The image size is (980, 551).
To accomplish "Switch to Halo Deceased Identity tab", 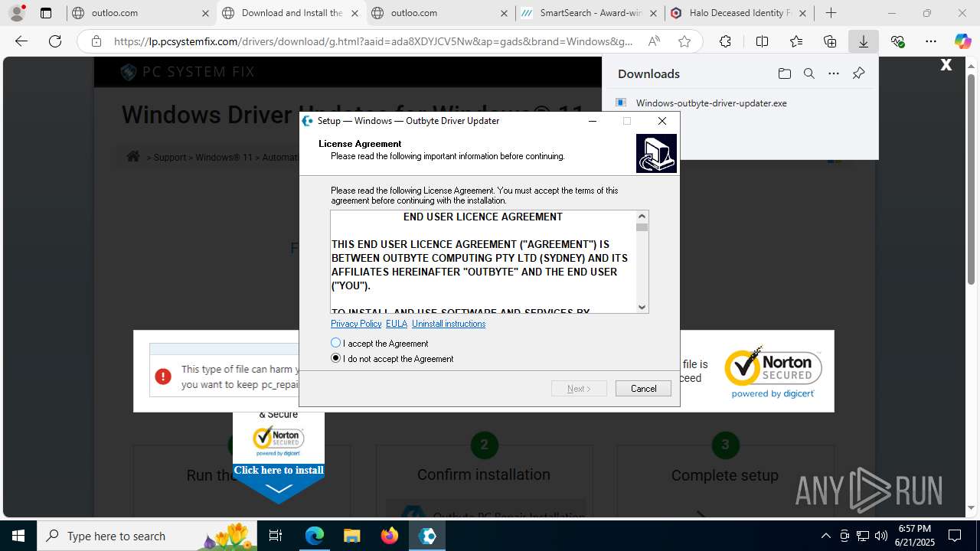I will (x=738, y=13).
